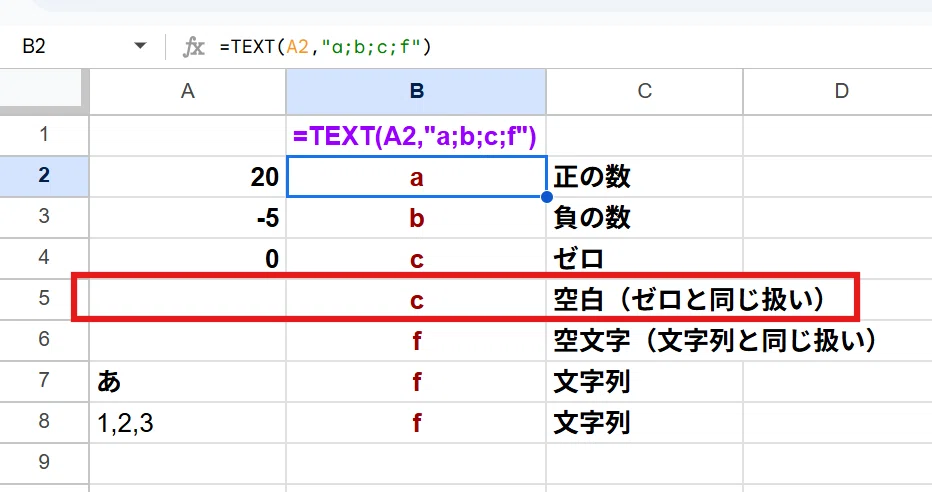Click cell B2 showing a
This screenshot has height=492, width=932.
[x=416, y=176]
